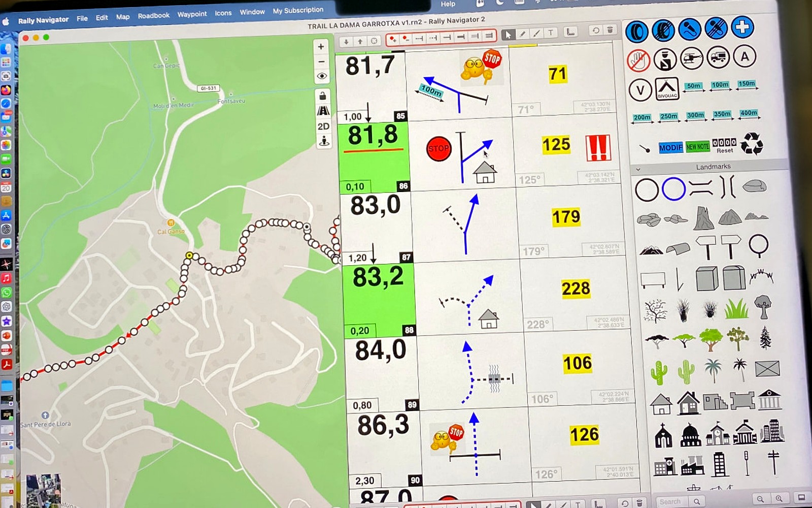The height and width of the screenshot is (508, 812).
Task: Select the police officer icon
Action: tap(665, 59)
